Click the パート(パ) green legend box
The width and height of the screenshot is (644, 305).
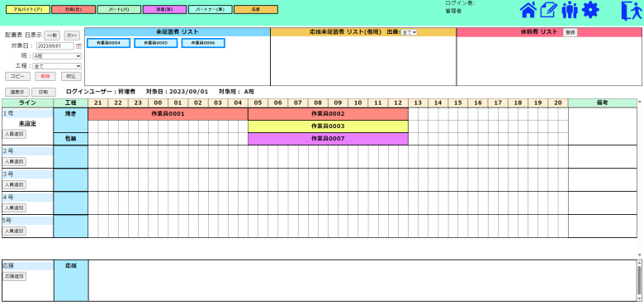tap(119, 9)
